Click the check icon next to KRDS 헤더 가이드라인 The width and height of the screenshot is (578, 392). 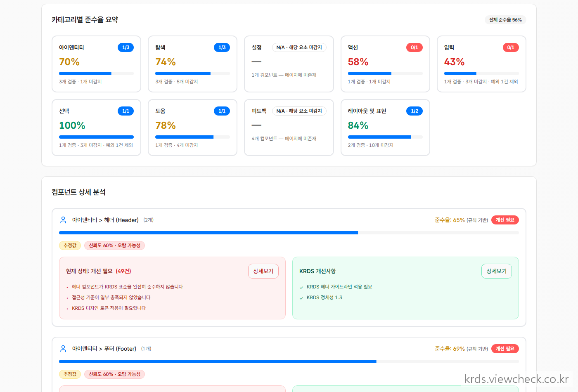(x=301, y=287)
